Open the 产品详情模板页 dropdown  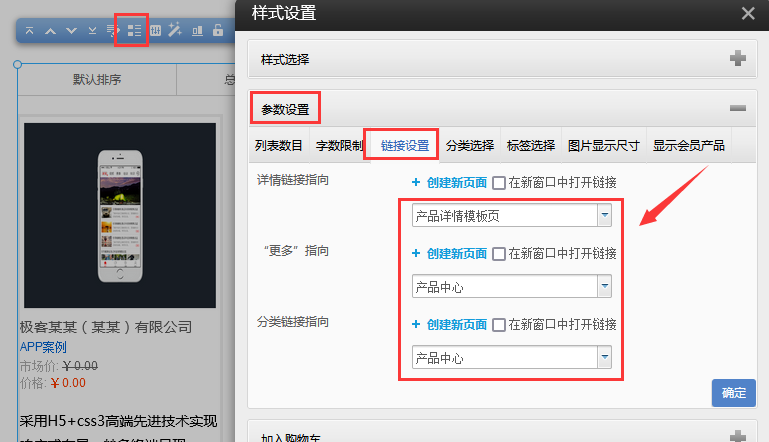(604, 215)
